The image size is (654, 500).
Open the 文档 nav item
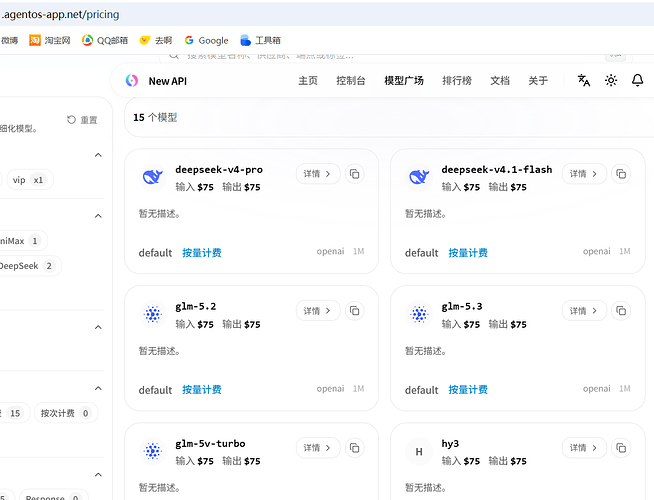point(500,81)
